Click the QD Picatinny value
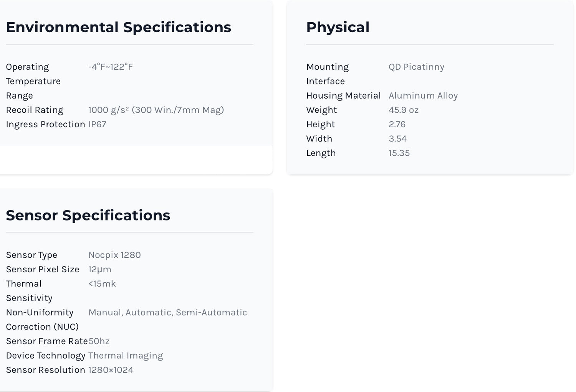 point(416,67)
